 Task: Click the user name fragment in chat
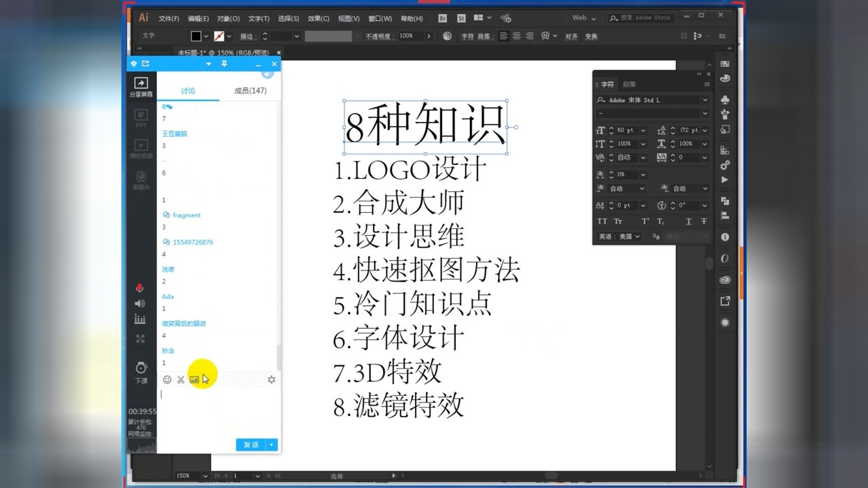(186, 215)
